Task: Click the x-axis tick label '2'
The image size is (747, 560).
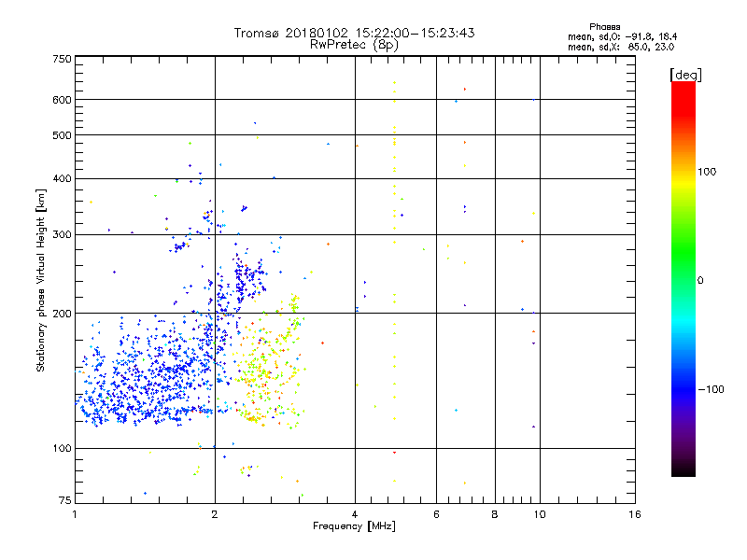Action: coord(215,514)
